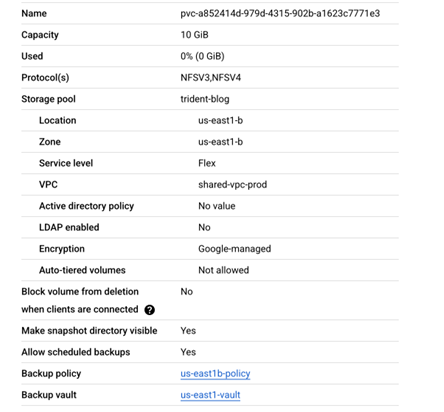Click the LDAP enabled row label
The width and height of the screenshot is (444, 412).
(x=69, y=227)
